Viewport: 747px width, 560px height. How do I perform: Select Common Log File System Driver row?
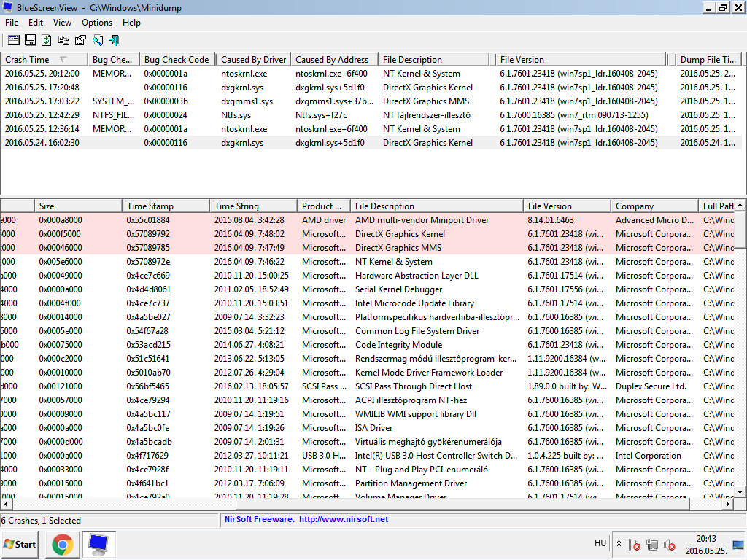tap(368, 330)
